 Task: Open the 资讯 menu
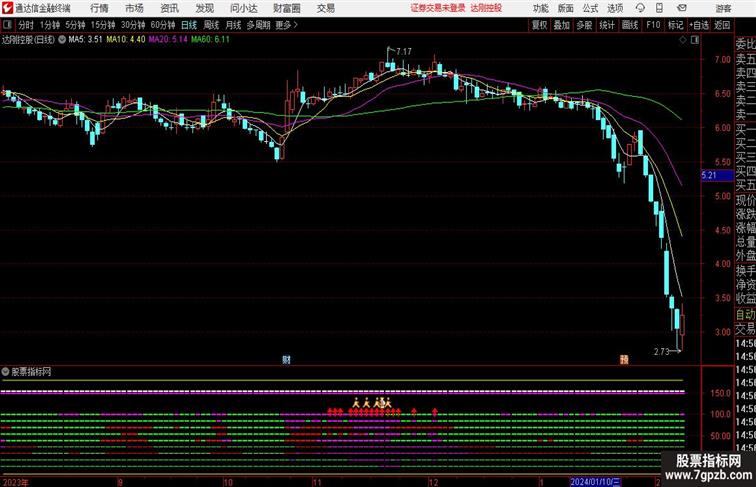point(169,8)
